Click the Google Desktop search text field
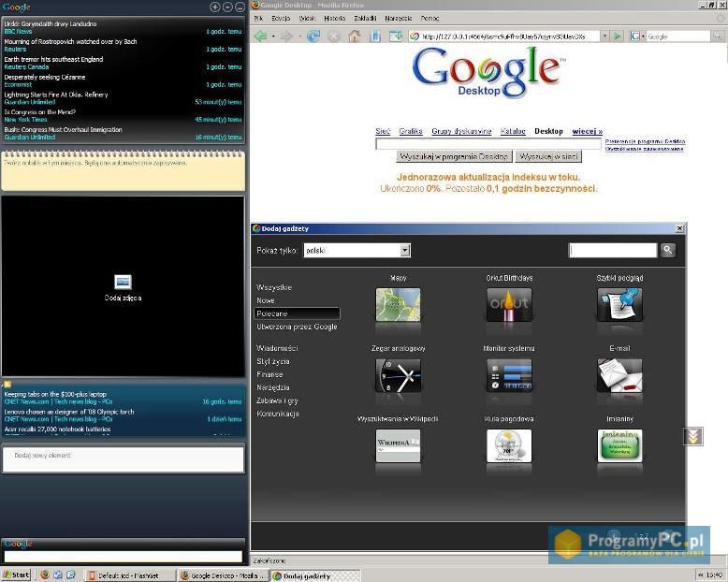The height and width of the screenshot is (582, 728). coord(488,144)
